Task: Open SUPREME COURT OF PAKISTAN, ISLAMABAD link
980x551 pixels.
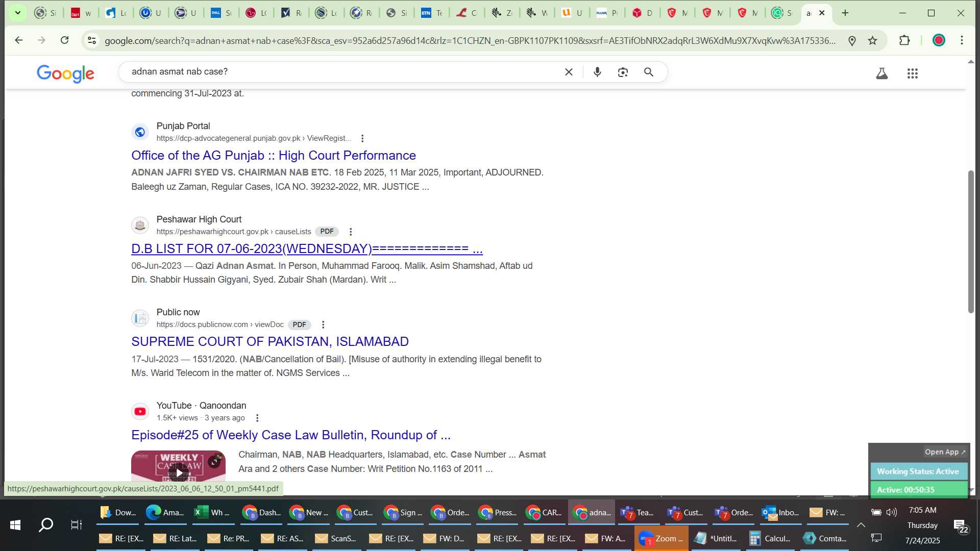Action: click(x=270, y=342)
